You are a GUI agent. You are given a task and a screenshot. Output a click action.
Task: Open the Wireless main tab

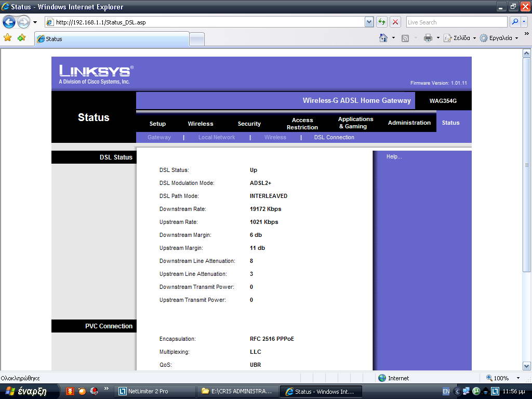(201, 124)
